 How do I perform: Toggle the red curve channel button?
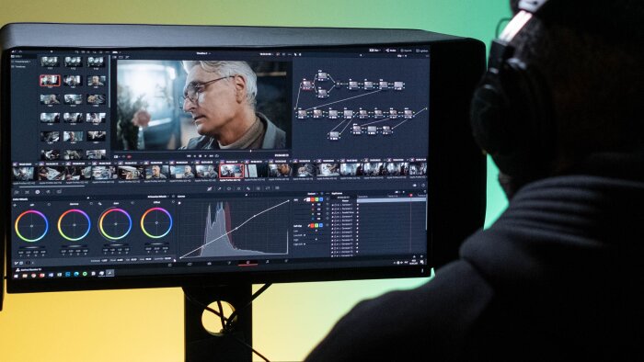[x=313, y=199]
